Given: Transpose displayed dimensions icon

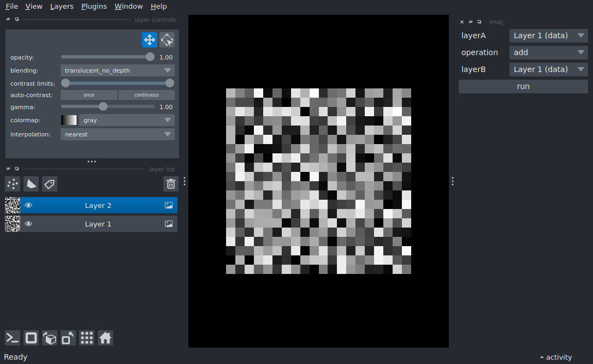Looking at the screenshot, I should [68, 338].
